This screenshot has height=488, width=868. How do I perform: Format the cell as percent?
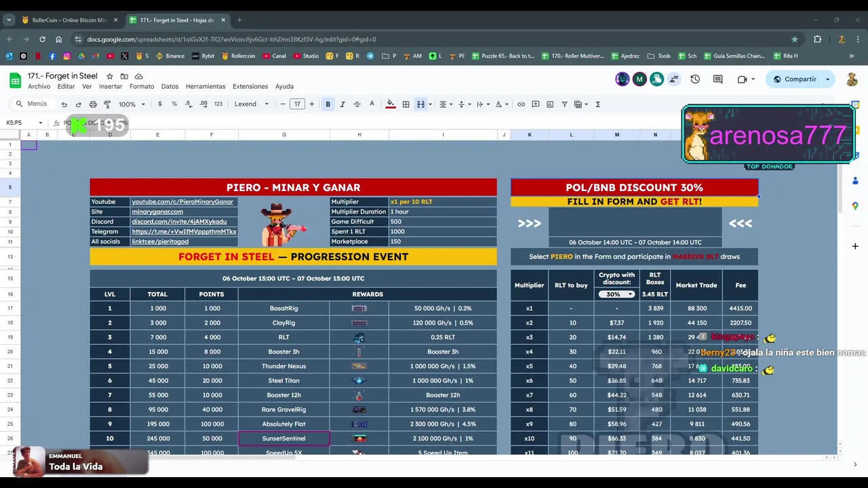point(174,104)
